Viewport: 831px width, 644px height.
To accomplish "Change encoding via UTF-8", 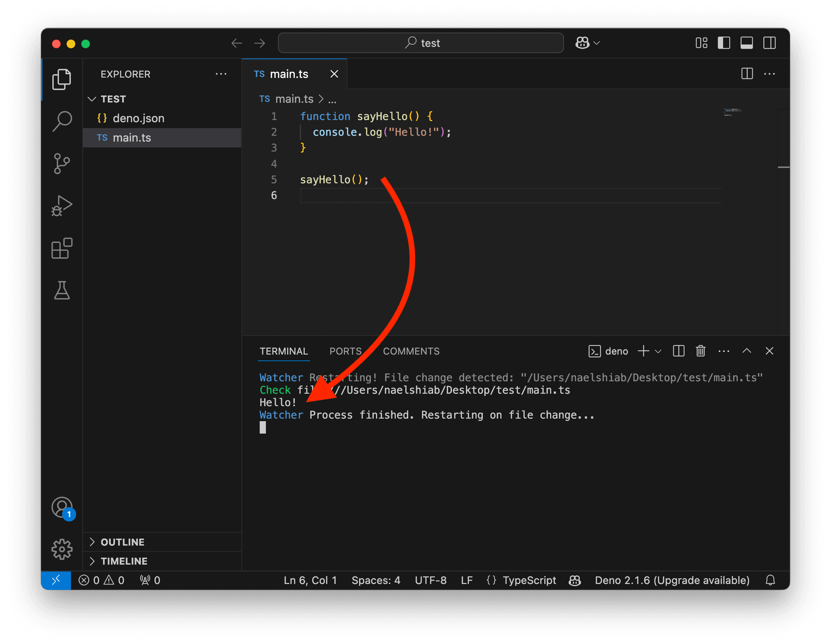I will [x=430, y=580].
